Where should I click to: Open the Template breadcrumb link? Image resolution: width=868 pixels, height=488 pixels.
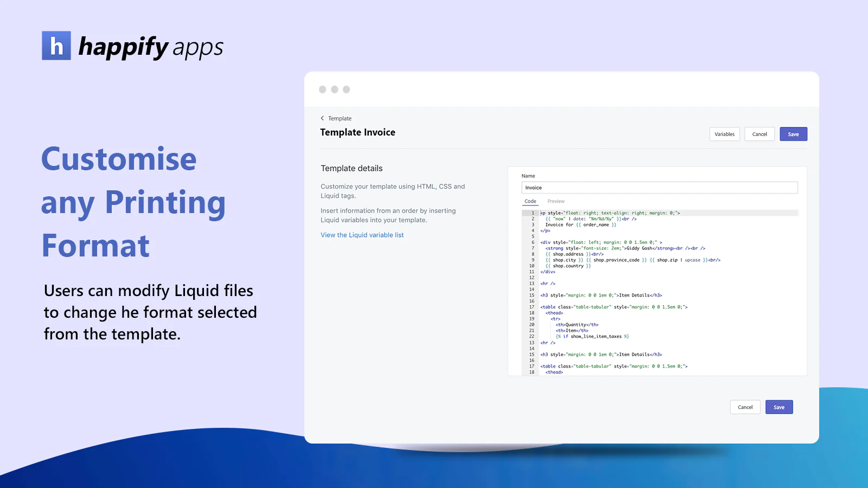click(340, 118)
